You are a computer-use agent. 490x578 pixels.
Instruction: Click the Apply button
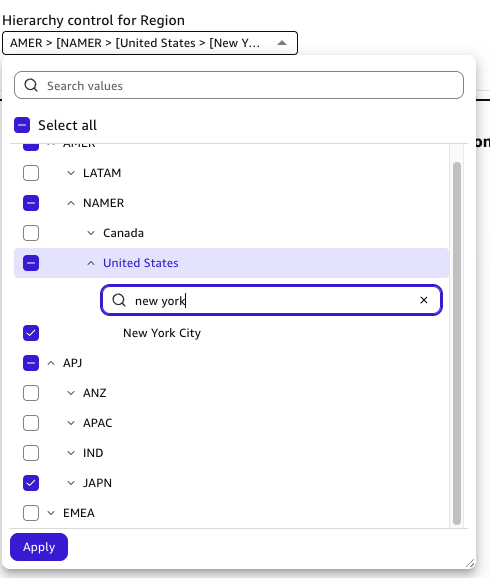(x=39, y=547)
